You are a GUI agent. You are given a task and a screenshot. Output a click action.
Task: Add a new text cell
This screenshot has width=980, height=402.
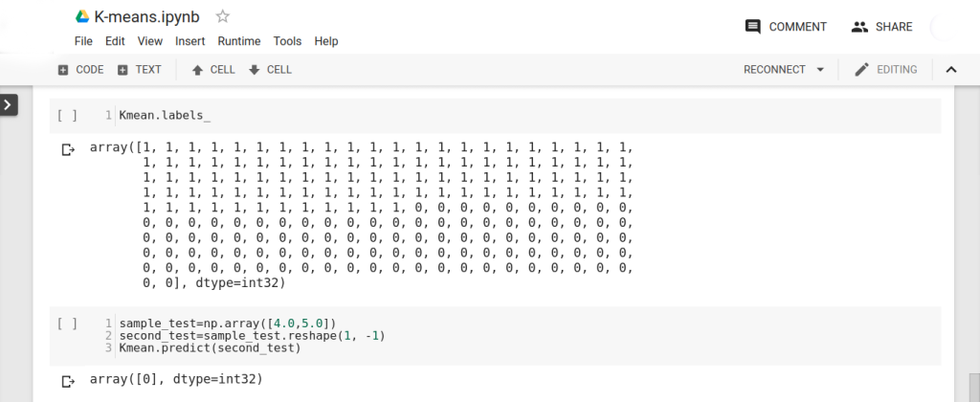139,70
